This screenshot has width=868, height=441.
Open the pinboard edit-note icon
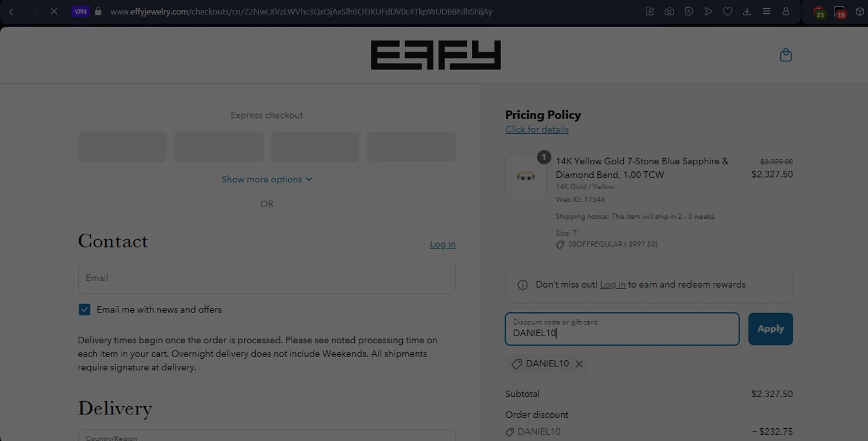650,12
